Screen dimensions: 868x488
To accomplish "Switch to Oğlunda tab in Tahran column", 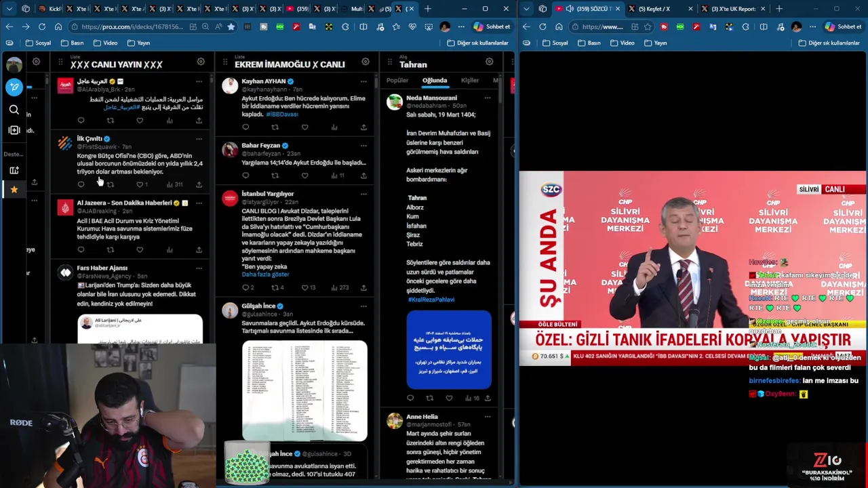I will pyautogui.click(x=435, y=81).
